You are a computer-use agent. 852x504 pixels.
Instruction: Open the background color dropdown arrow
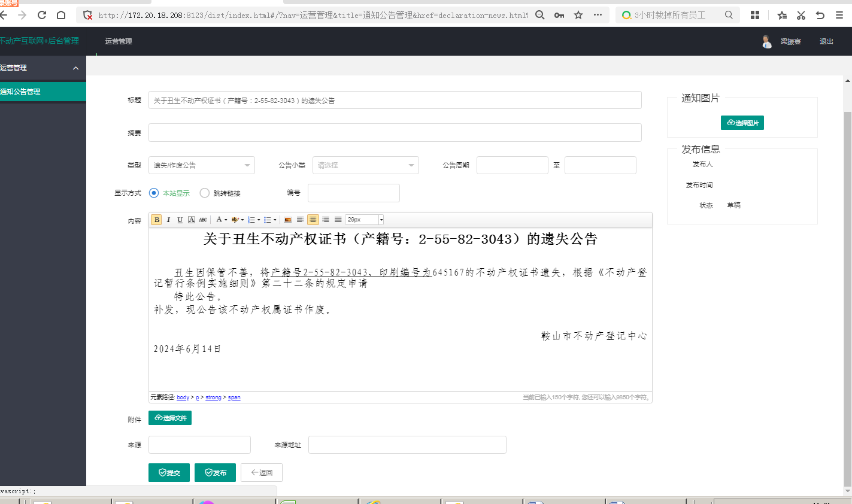[x=242, y=220]
